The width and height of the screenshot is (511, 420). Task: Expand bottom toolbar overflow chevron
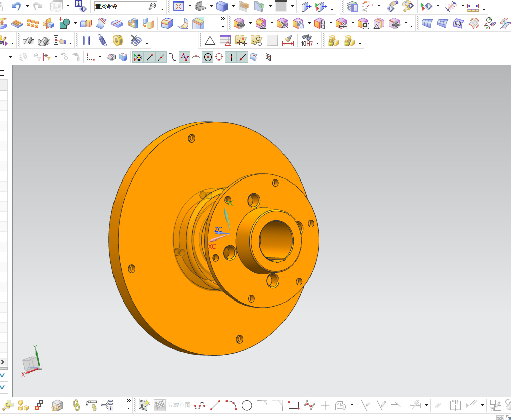(129, 400)
